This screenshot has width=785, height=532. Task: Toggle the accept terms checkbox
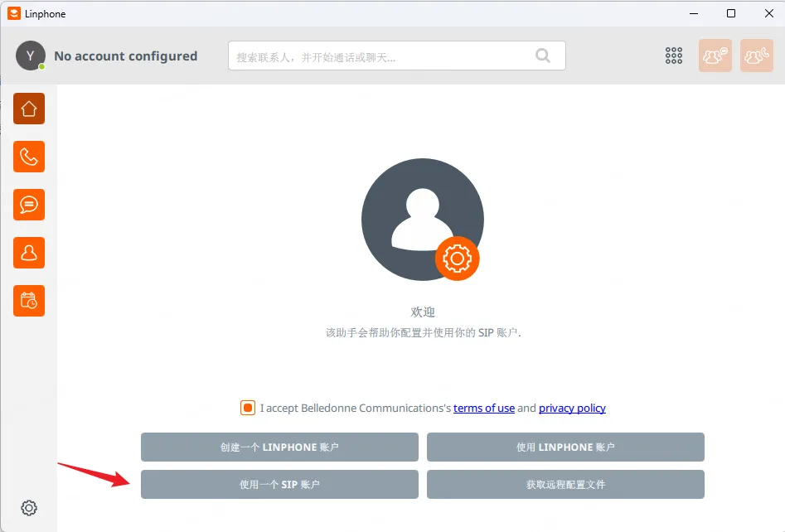247,407
